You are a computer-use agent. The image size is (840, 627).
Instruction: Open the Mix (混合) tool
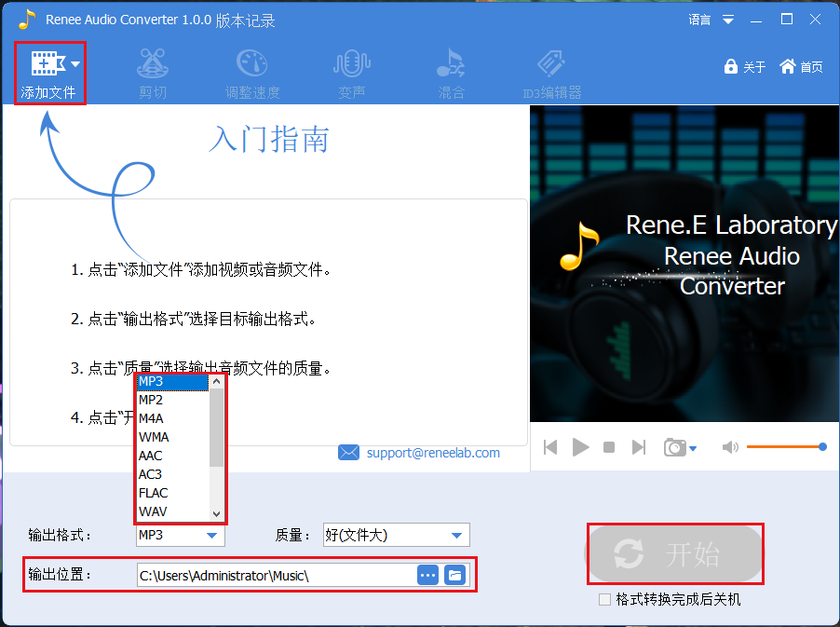coord(451,74)
